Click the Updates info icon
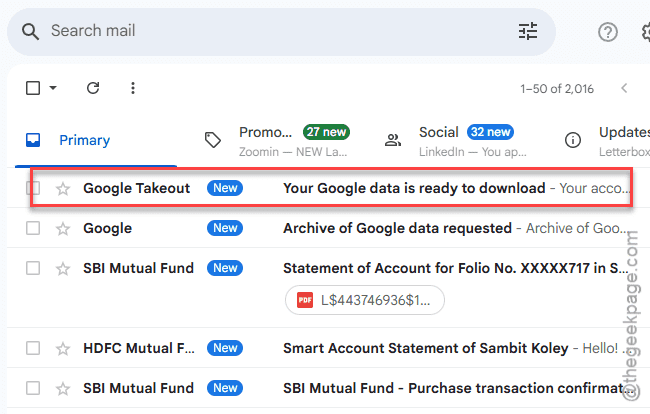The image size is (650, 414). click(573, 140)
